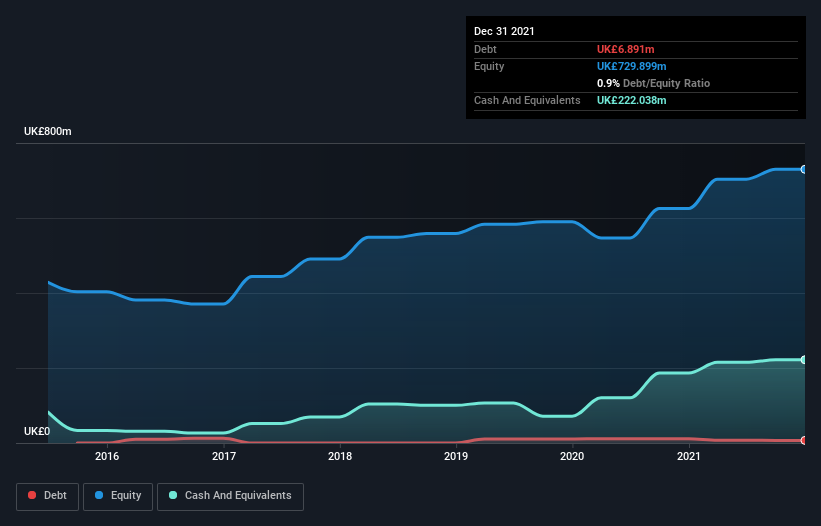
Task: Click the UK£222.038m cash value
Action: 631,100
